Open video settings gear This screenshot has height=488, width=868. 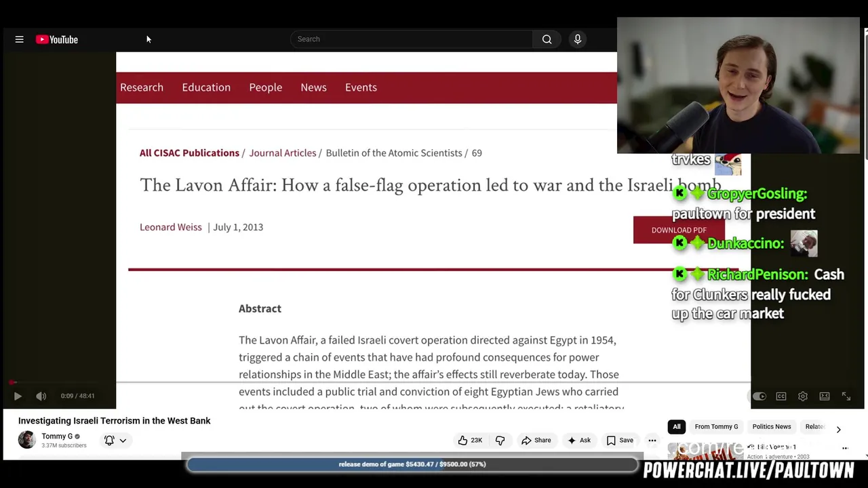tap(803, 396)
